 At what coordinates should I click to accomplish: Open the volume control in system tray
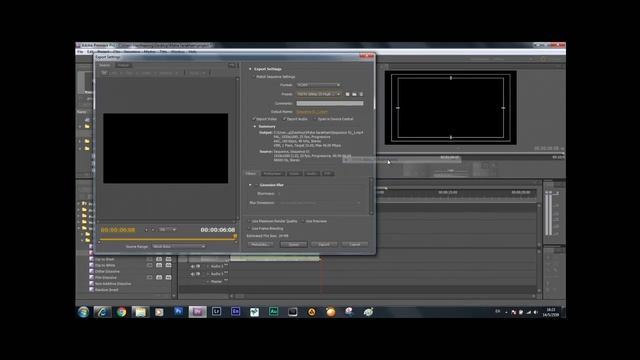(536, 312)
